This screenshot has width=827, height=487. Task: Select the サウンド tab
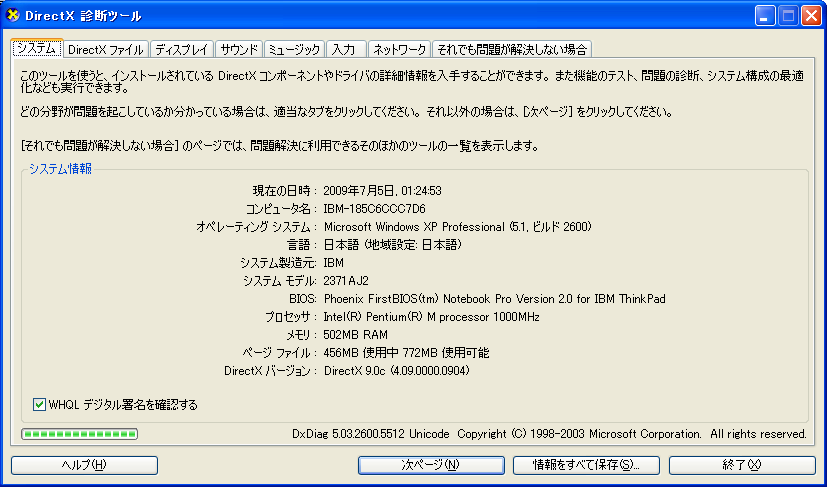click(239, 50)
